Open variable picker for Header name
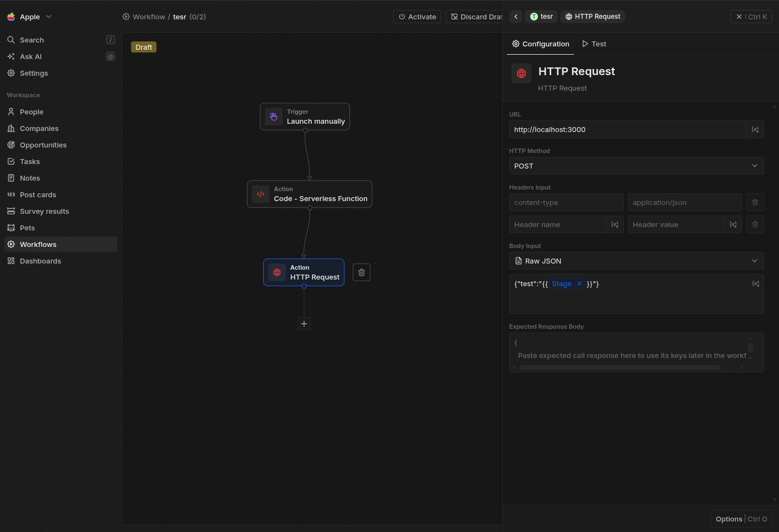 tap(615, 224)
